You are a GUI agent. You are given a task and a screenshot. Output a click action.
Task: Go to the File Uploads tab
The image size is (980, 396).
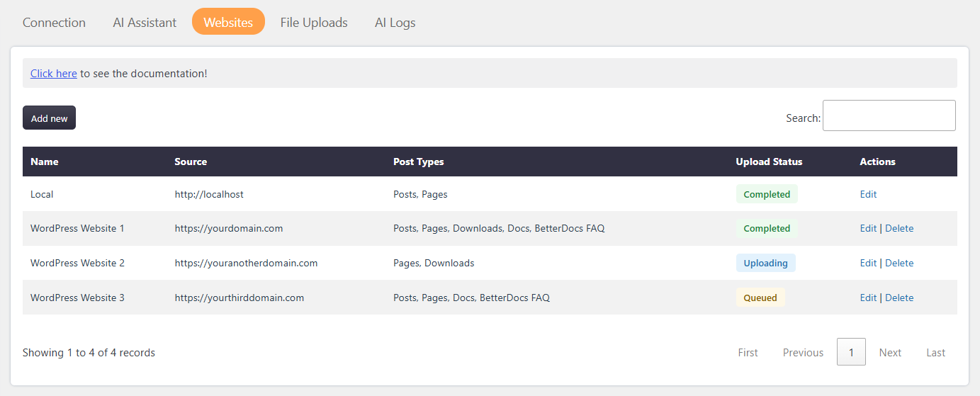pyautogui.click(x=314, y=22)
